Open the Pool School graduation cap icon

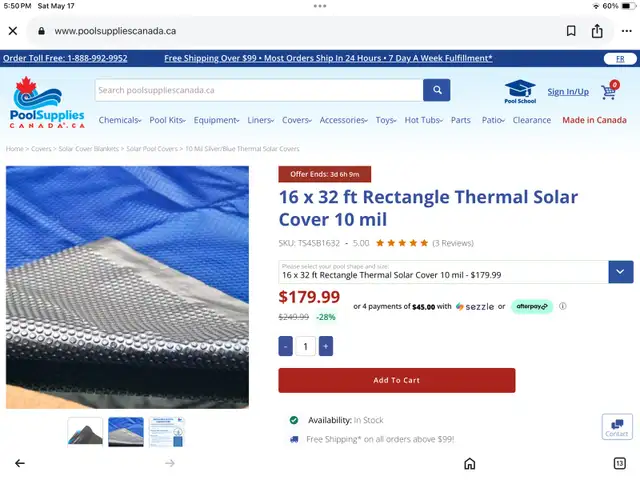coord(520,92)
